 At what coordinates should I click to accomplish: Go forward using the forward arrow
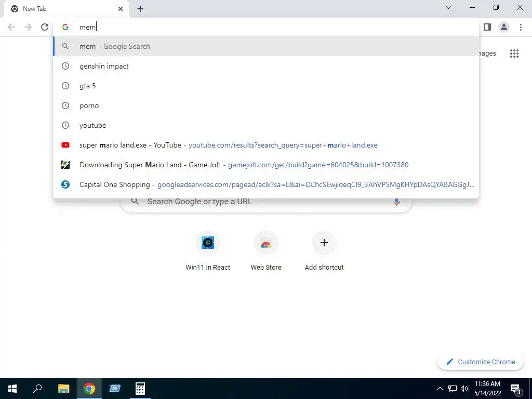coord(28,27)
